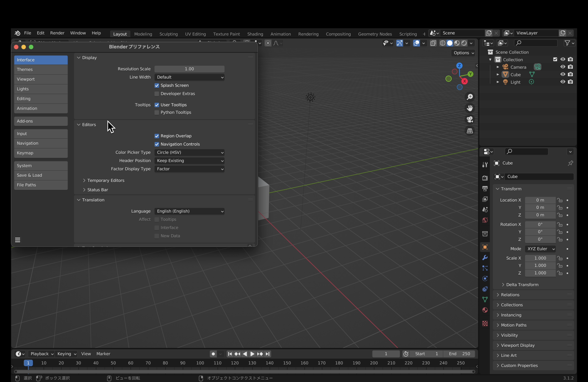
Task: Enable Developer Extras checkbox
Action: click(x=157, y=94)
